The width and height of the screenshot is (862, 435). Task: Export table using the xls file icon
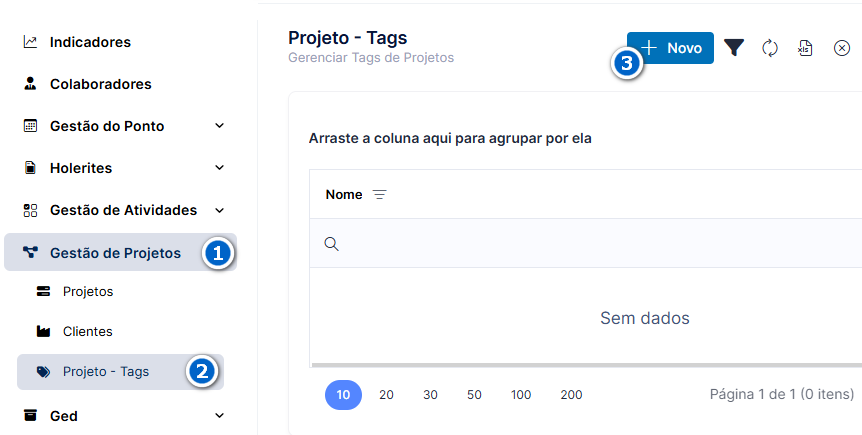805,48
